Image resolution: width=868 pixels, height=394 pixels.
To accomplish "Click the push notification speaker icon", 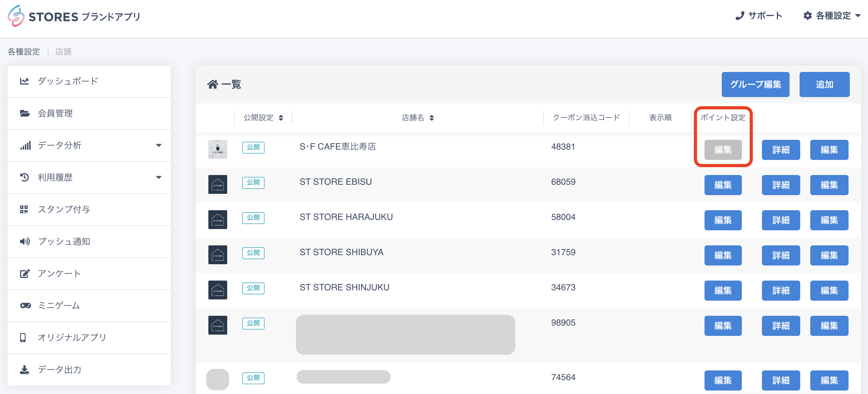I will point(24,242).
